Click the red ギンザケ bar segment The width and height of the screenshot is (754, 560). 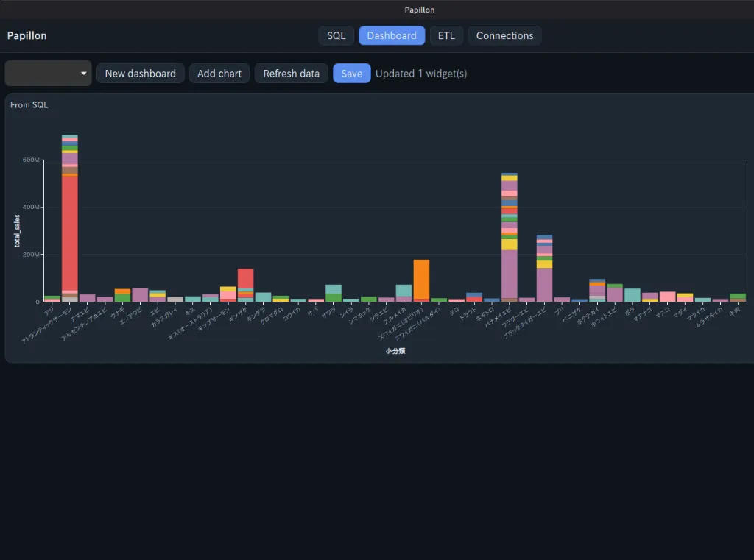245,278
